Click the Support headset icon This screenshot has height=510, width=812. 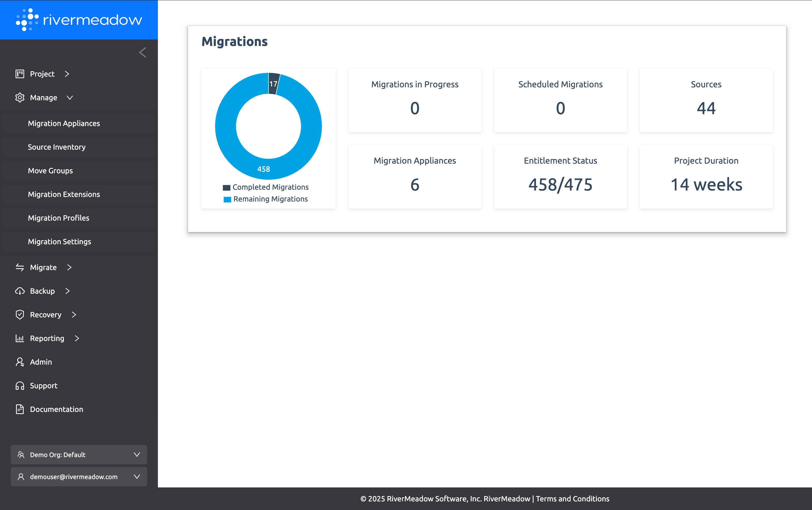[20, 386]
